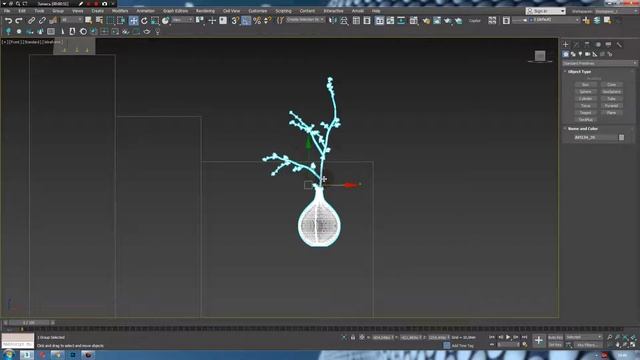
Task: Switch to Hierarchy command panel tab
Action: [587, 44]
